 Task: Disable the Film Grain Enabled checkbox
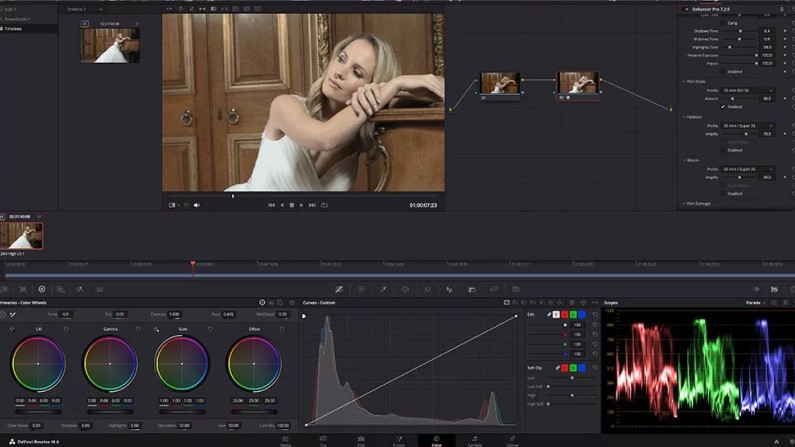click(723, 107)
